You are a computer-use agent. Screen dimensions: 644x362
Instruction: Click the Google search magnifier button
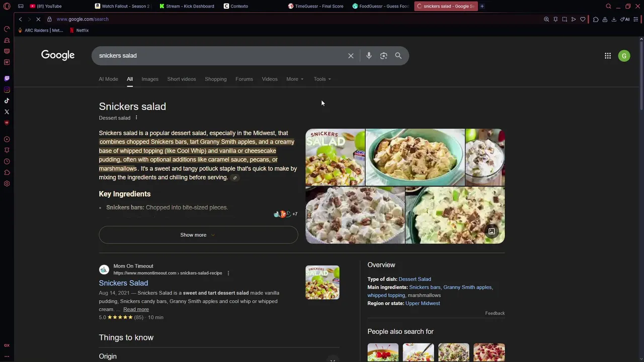pos(398,56)
